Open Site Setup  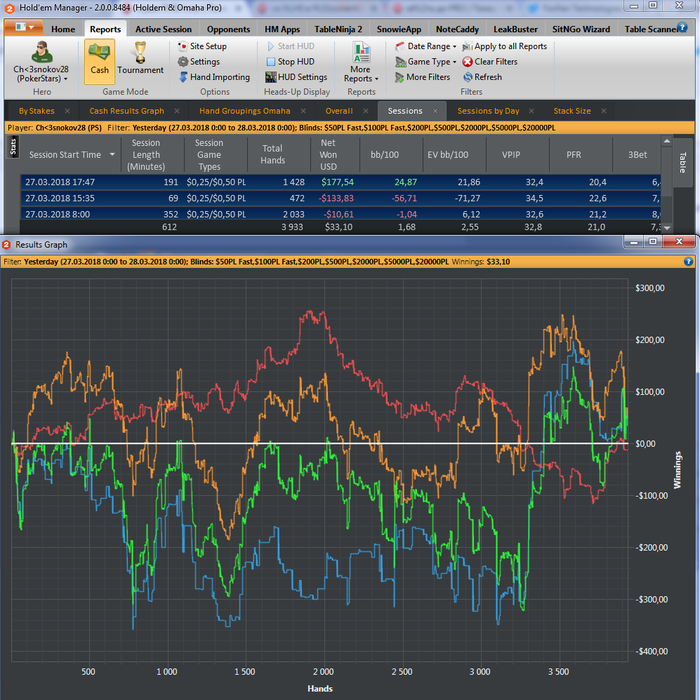(202, 46)
